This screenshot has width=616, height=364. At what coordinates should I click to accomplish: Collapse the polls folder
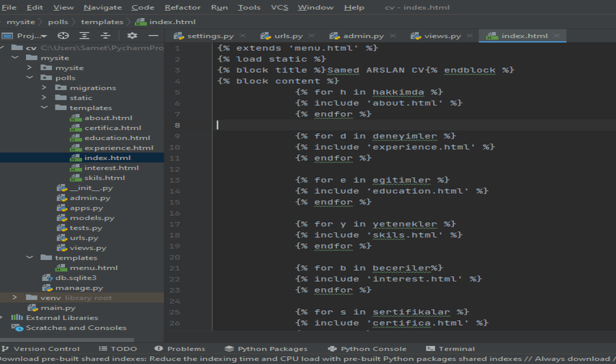click(30, 78)
